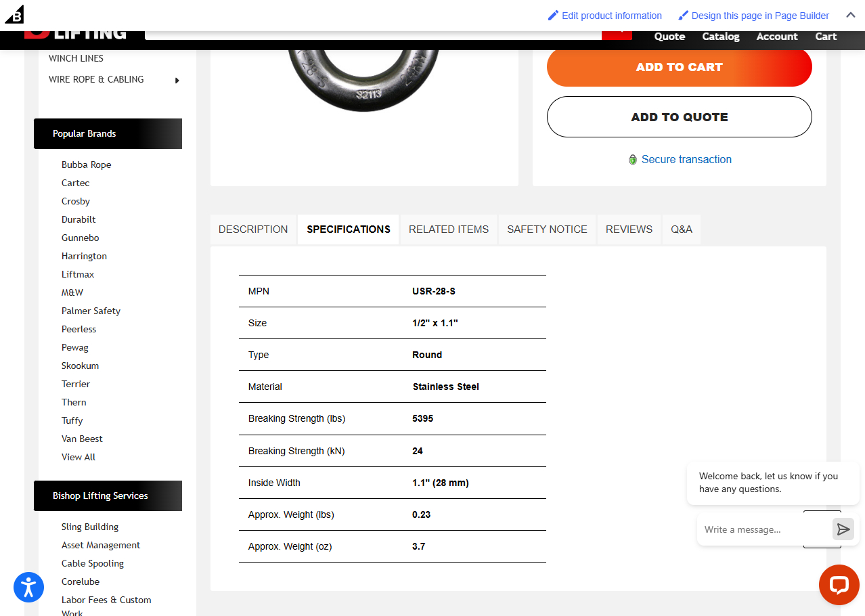Screen dimensions: 865x616
Task: Click the BigCommerce logo icon
Action: click(14, 14)
